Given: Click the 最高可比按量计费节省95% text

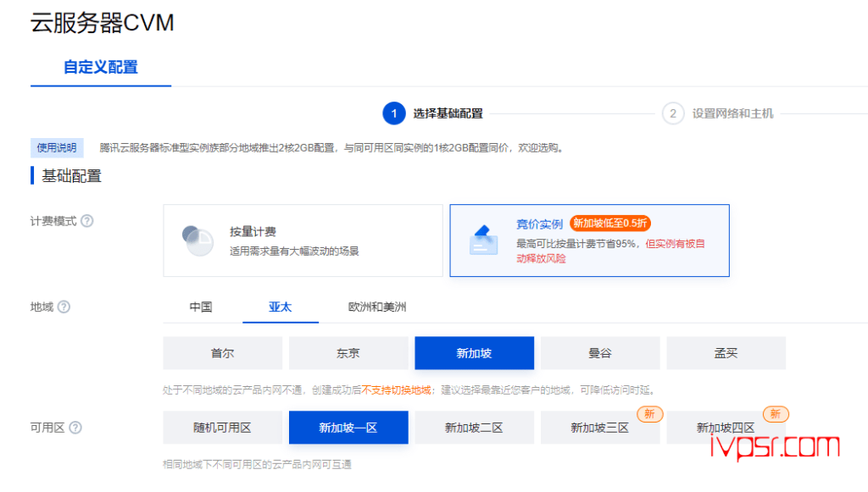Looking at the screenshot, I should (576, 244).
